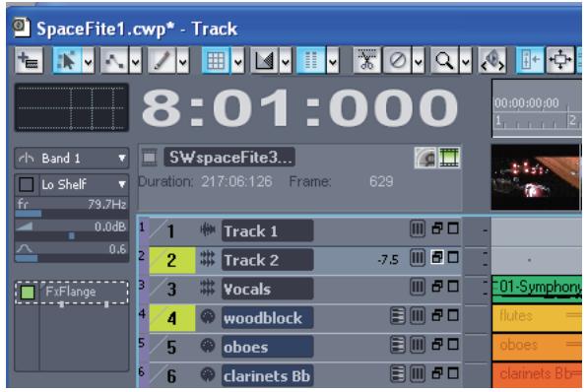Toggle the vertical grid lines icon
The width and height of the screenshot is (587, 392).
tap(311, 60)
